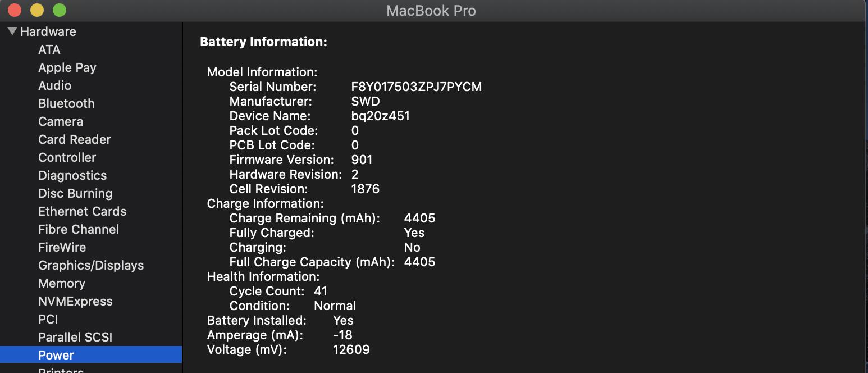This screenshot has width=868, height=373.
Task: Select Graphics/Displays in the sidebar
Action: (90, 265)
